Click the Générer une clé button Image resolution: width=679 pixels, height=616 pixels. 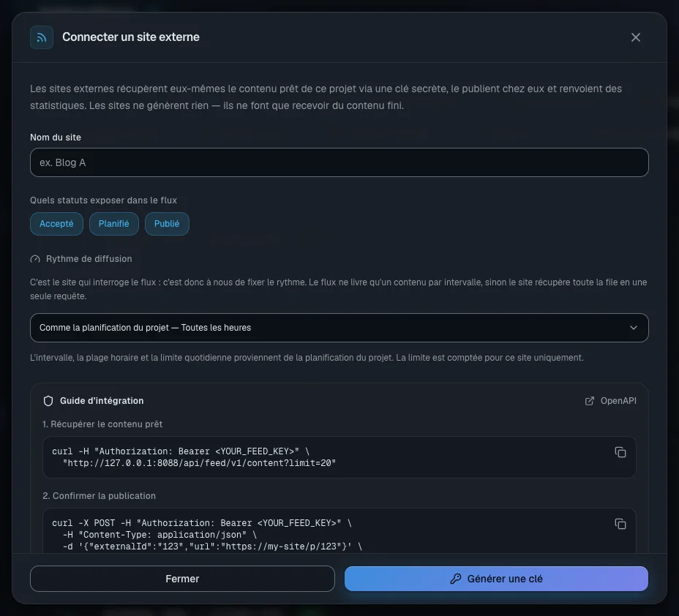(x=496, y=579)
